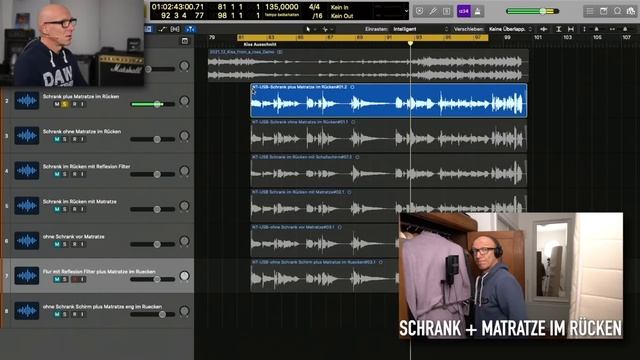Viewport: 640px width, 360px height.
Task: Toggle the blue catch playhead icon
Action: [x=190, y=29]
